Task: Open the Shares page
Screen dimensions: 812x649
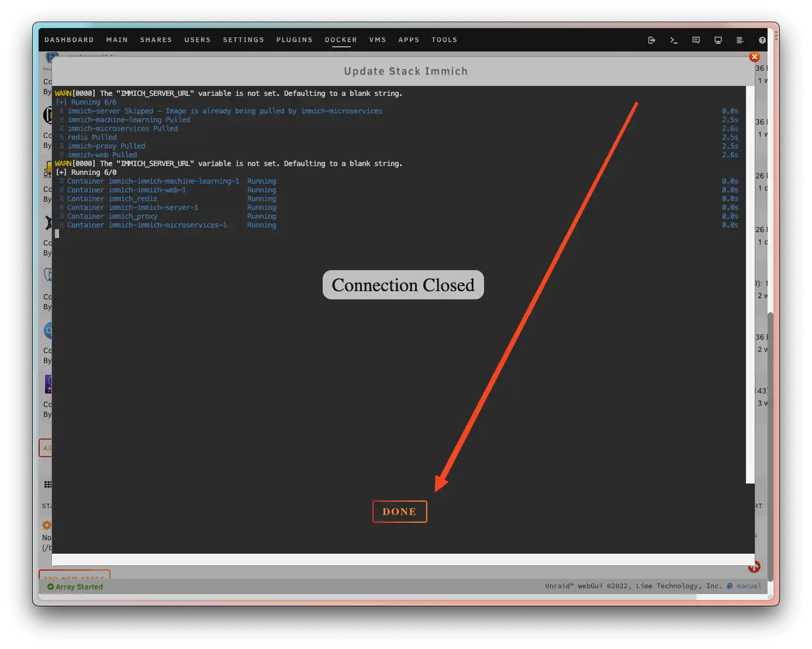Action: point(156,40)
